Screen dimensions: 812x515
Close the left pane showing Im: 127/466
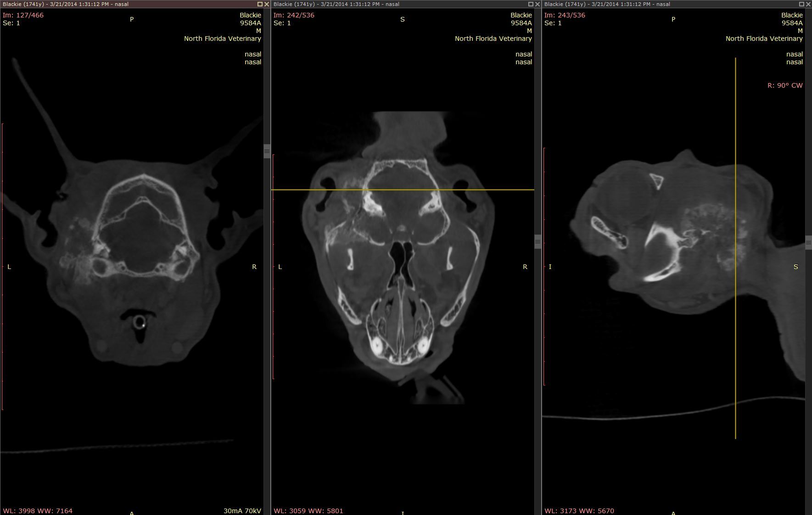tap(267, 4)
